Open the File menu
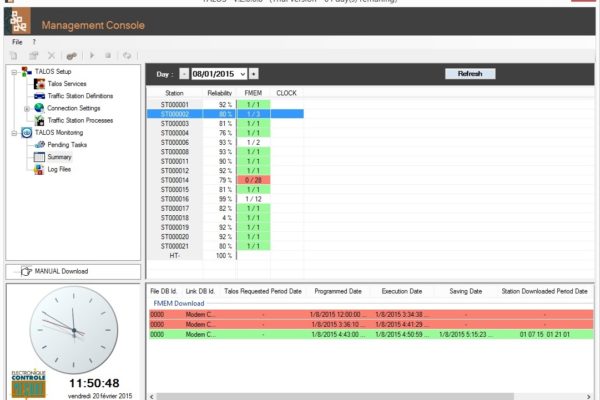The width and height of the screenshot is (600, 400). tap(17, 42)
